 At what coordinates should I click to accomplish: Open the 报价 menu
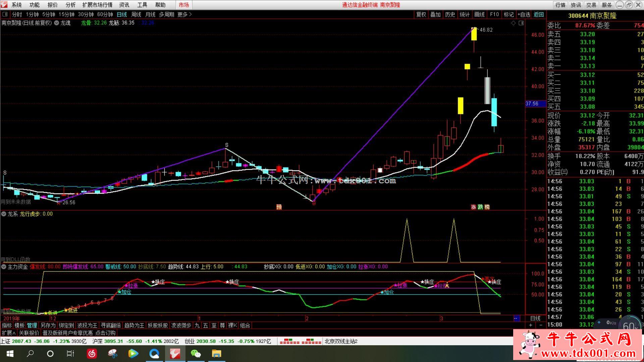click(53, 5)
